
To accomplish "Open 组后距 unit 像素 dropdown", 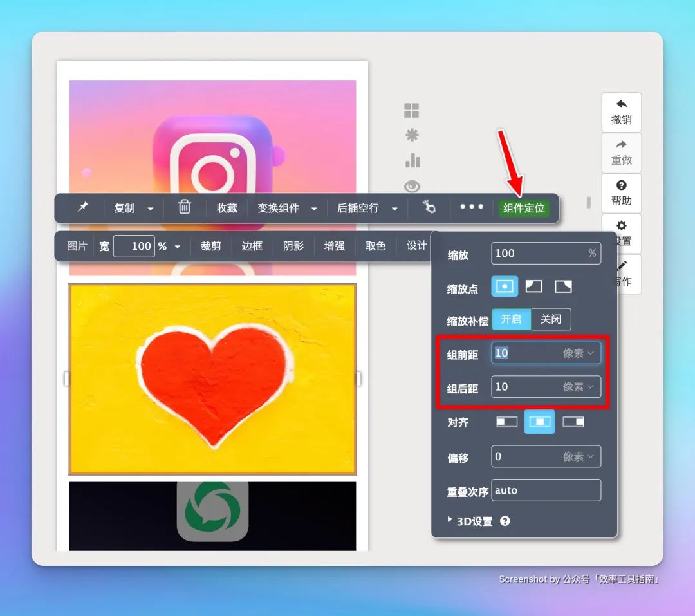I will coord(579,387).
